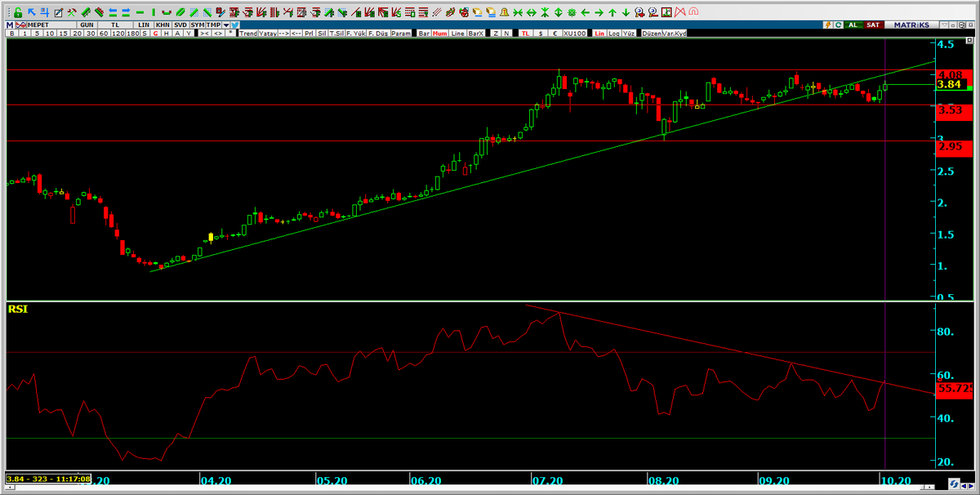The image size is (980, 495).
Task: Click the Trend line button
Action: tap(248, 33)
